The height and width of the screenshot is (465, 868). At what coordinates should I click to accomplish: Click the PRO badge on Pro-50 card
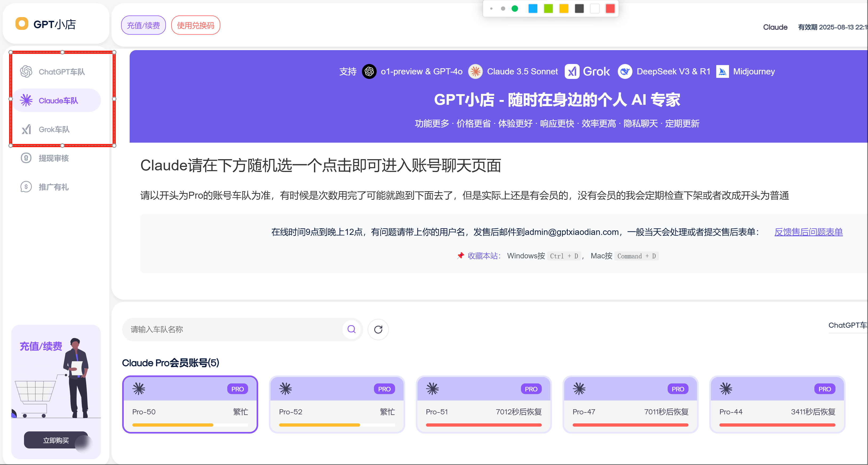[238, 389]
